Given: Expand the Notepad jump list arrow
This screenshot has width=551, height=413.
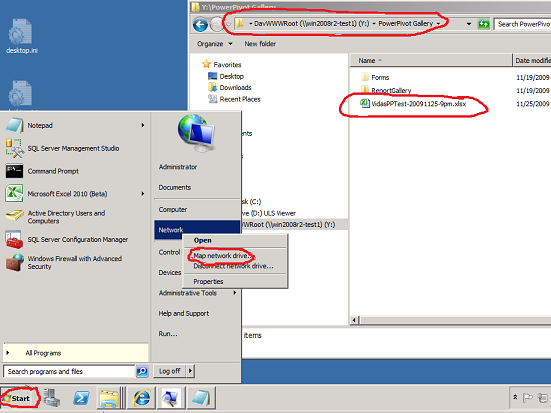Looking at the screenshot, I should click(x=143, y=125).
